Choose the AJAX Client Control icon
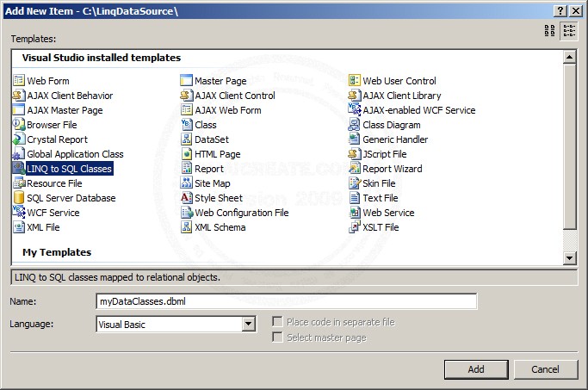Screen dimensions: 588x390 (x=186, y=96)
